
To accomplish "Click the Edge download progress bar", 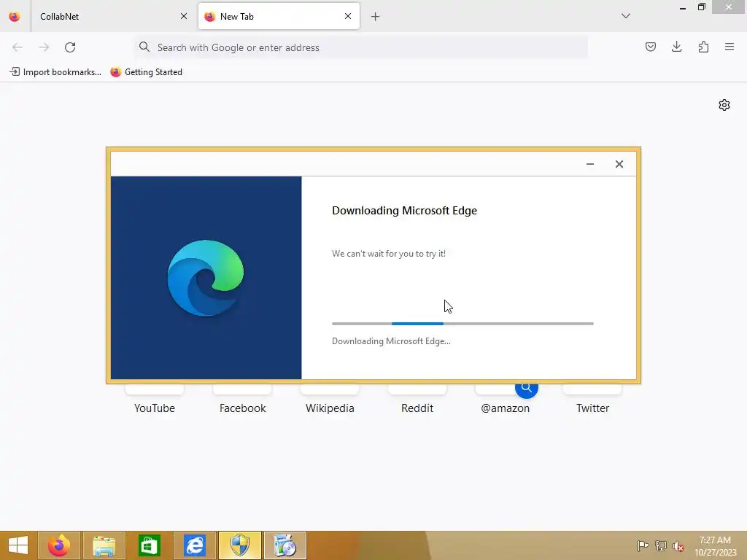I will pyautogui.click(x=462, y=324).
